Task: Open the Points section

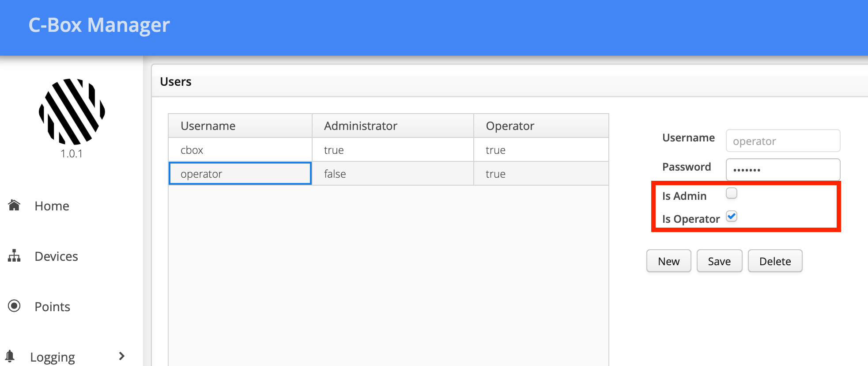Action: [x=52, y=307]
